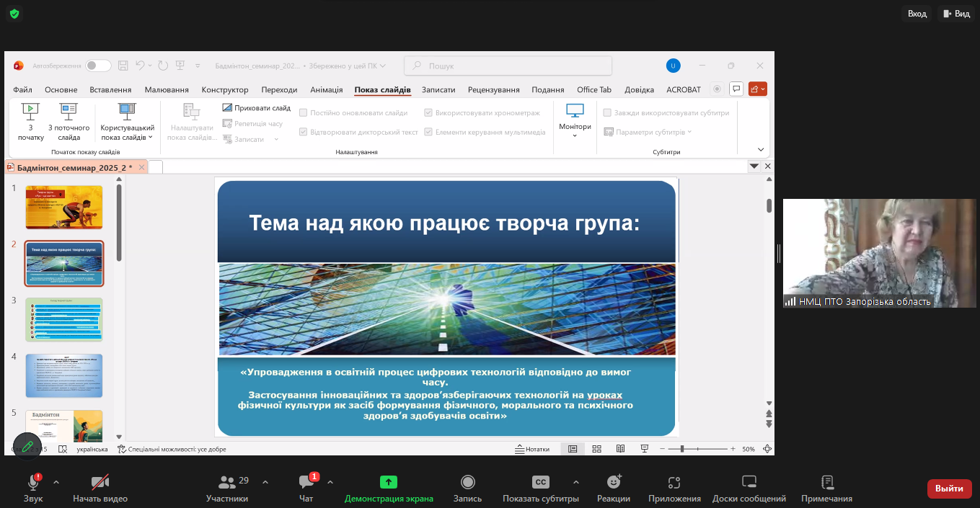Toggle Використовувати хронометраж checkbox
Image resolution: width=980 pixels, height=508 pixels.
[428, 113]
